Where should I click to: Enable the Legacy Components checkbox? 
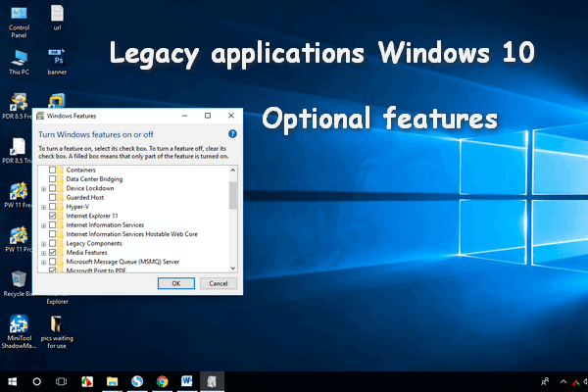pyautogui.click(x=53, y=243)
